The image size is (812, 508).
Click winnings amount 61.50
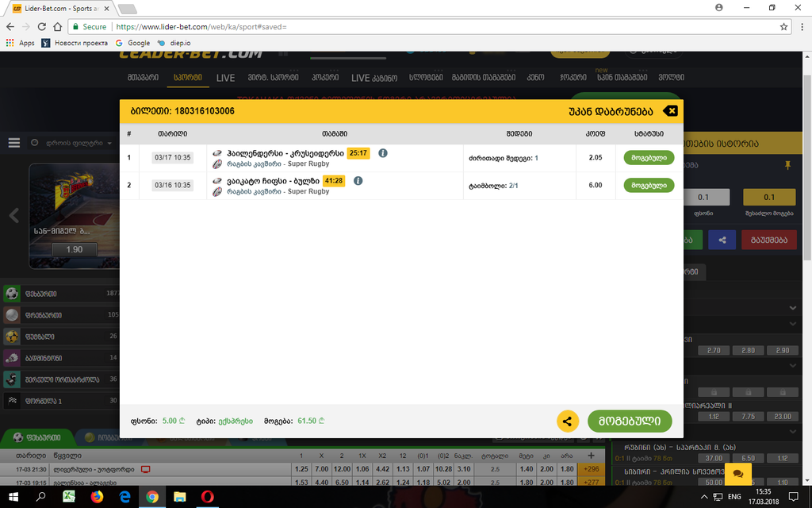[x=311, y=421]
